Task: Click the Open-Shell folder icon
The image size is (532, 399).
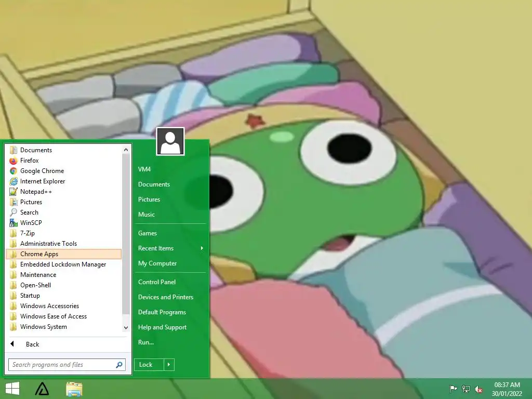Action: click(13, 285)
